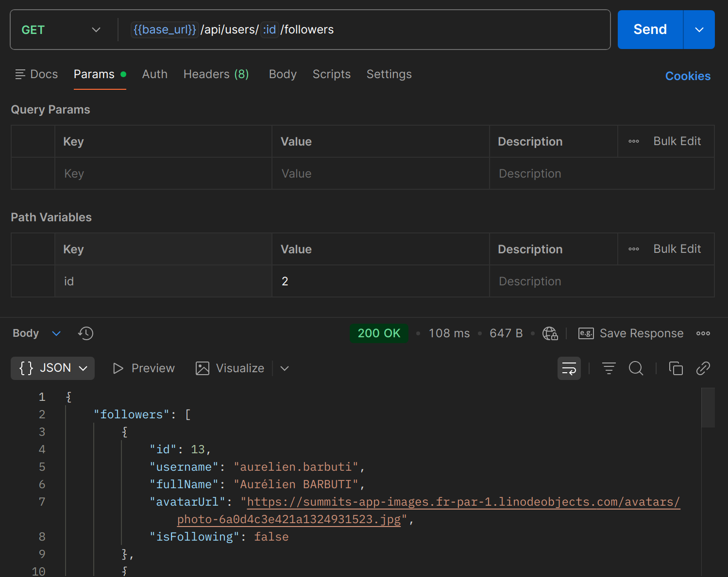Expand the Visualize options chevron
728x577 pixels.
click(285, 368)
